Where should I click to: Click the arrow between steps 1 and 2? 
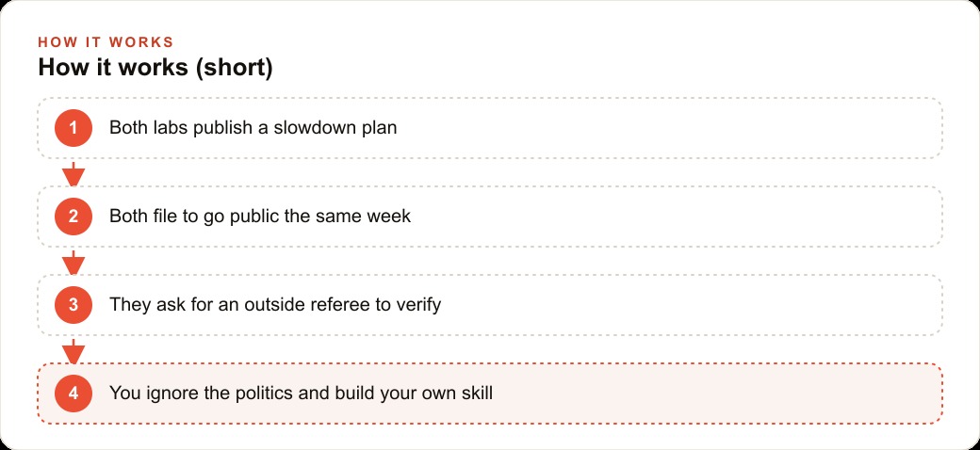(x=73, y=173)
